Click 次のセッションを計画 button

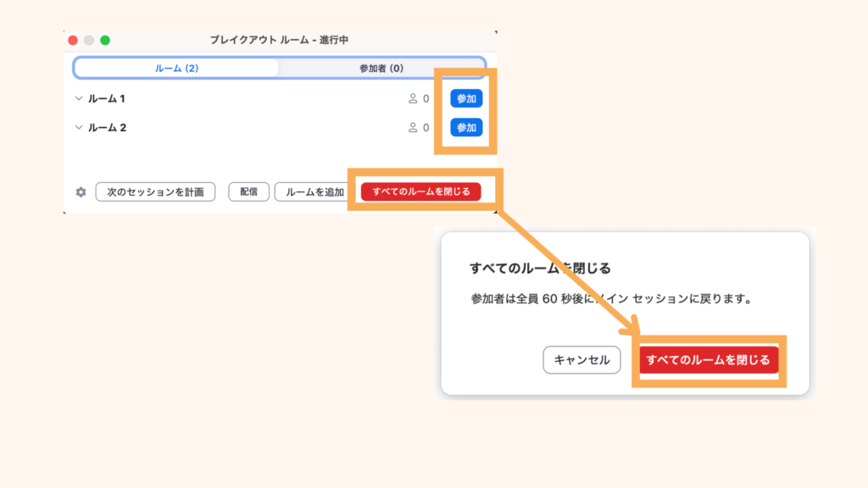pos(155,192)
